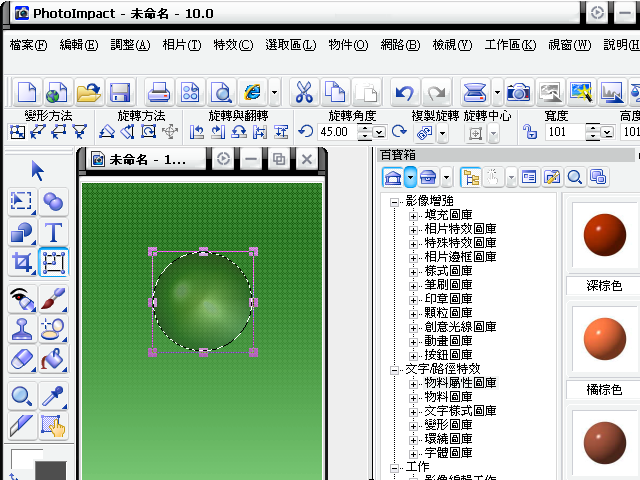Open the rotation angle dropdown
Image resolution: width=640 pixels, height=480 pixels.
click(x=380, y=133)
